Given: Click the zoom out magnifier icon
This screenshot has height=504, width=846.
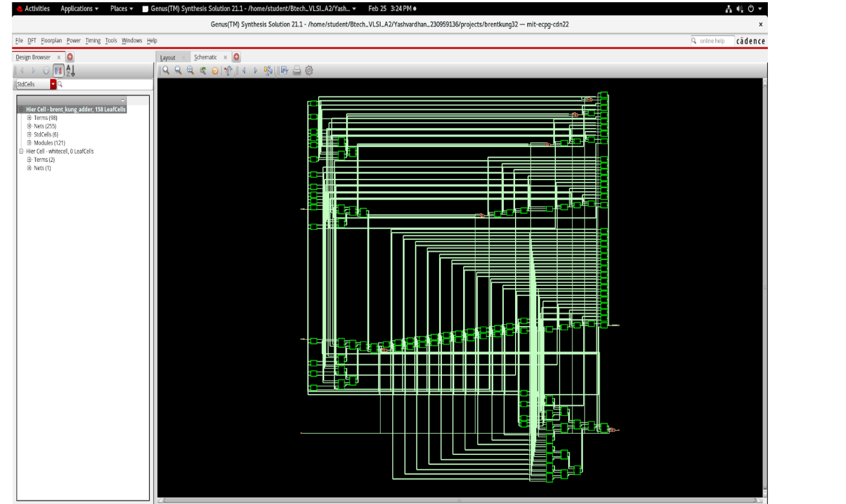Looking at the screenshot, I should [178, 70].
